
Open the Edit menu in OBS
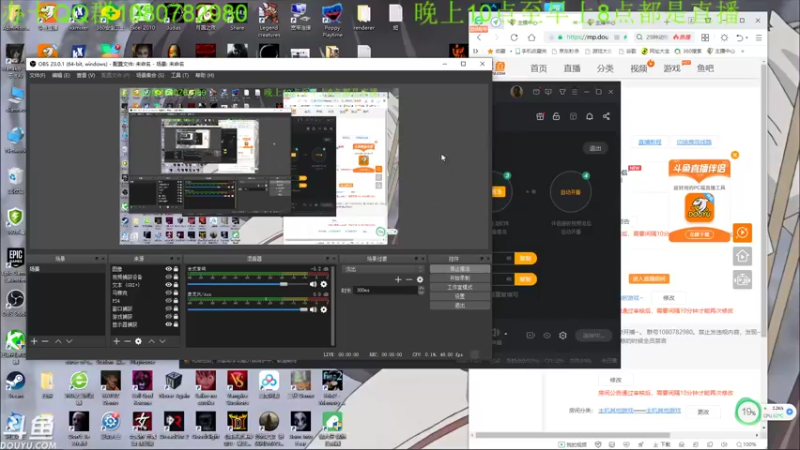click(61, 76)
